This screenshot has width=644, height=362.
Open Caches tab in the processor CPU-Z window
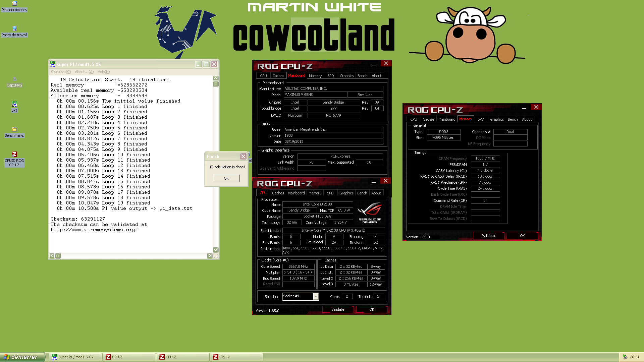(278, 193)
